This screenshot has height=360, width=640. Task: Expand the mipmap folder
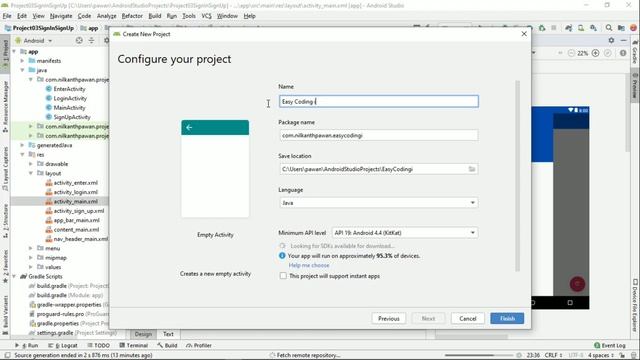(31, 258)
